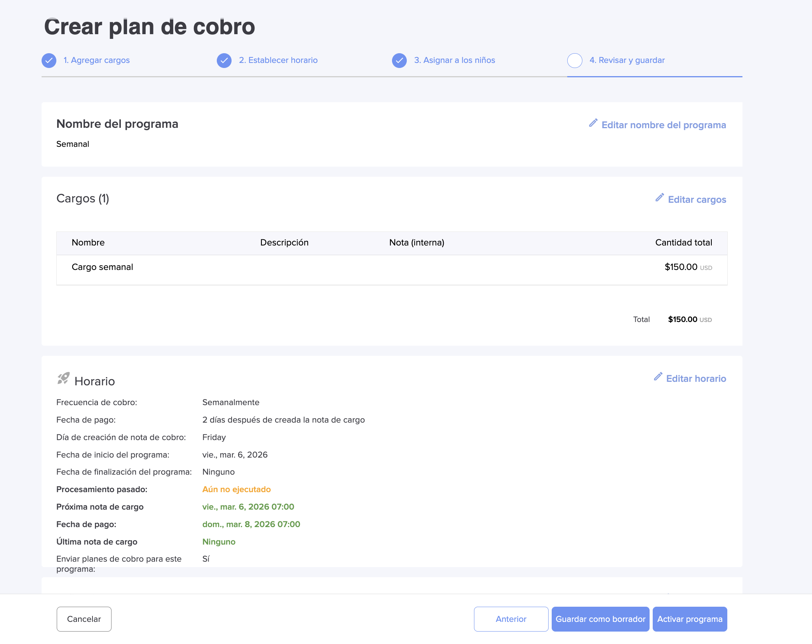Click the Editar cargos link
The height and width of the screenshot is (644, 812).
697,200
